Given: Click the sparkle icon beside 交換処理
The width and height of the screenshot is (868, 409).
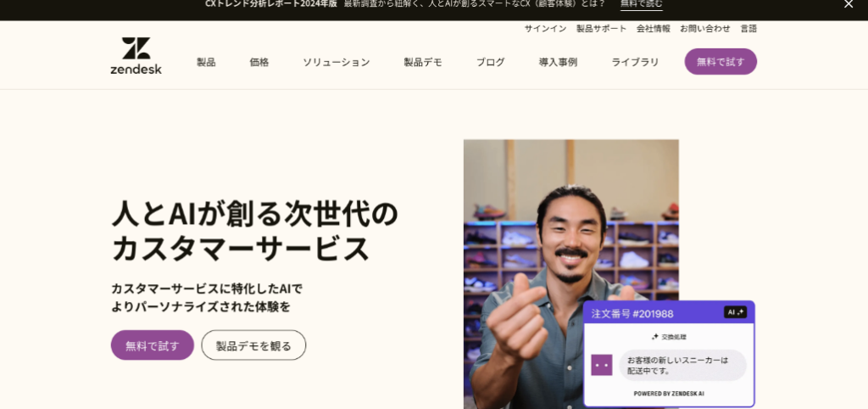Looking at the screenshot, I should (655, 336).
